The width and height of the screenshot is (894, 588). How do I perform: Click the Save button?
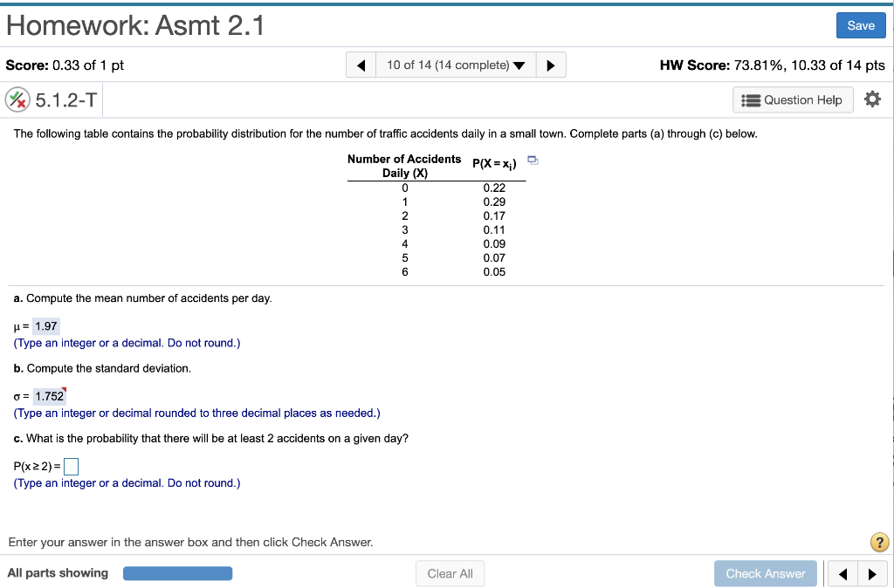coord(861,25)
